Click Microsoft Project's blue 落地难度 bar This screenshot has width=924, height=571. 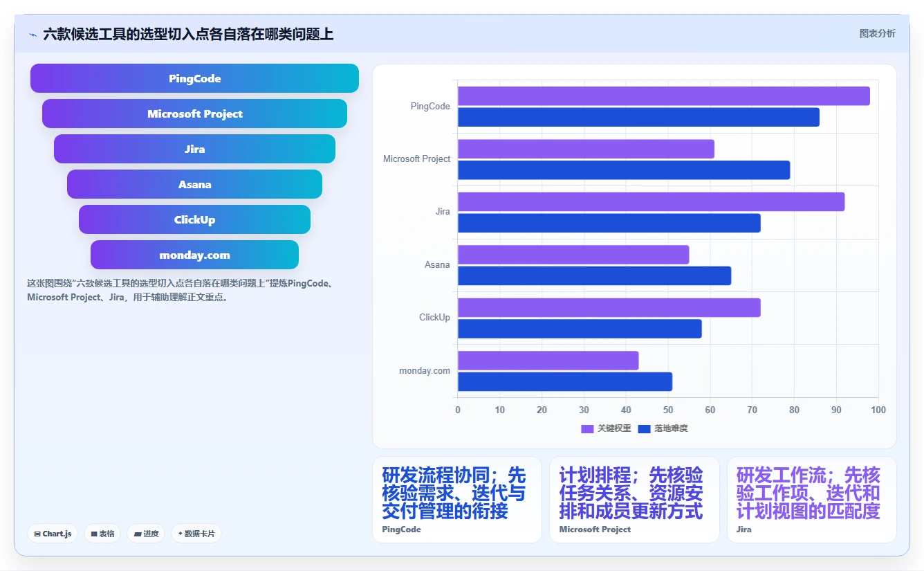(624, 170)
